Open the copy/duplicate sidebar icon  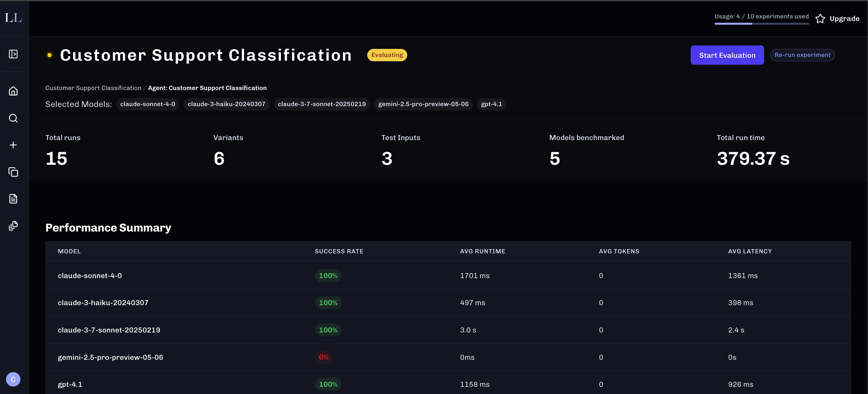point(13,172)
